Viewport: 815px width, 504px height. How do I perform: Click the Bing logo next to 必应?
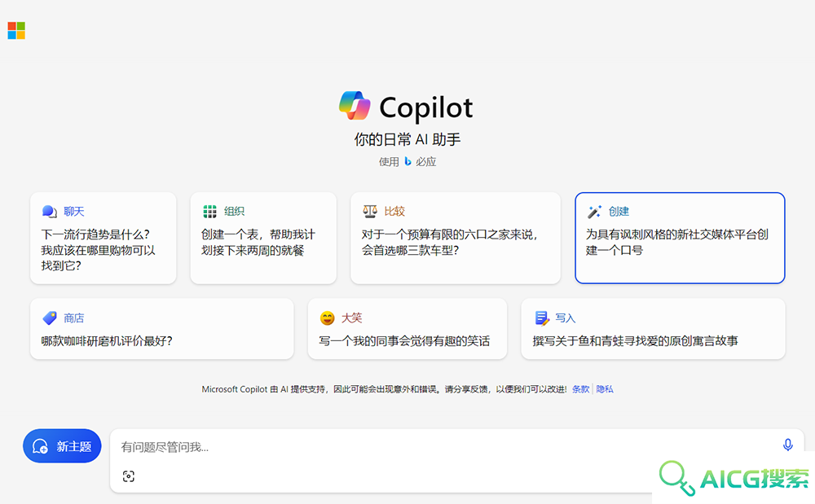tap(407, 161)
